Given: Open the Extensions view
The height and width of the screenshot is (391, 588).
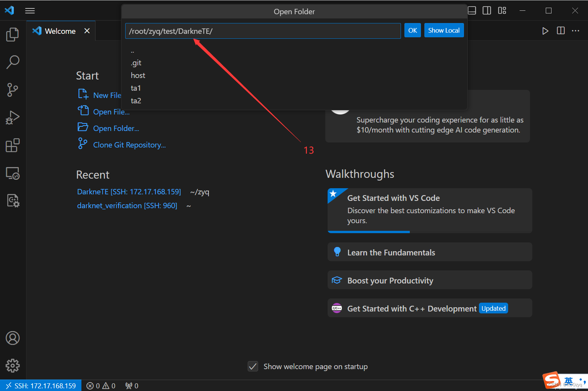Looking at the screenshot, I should pos(13,146).
